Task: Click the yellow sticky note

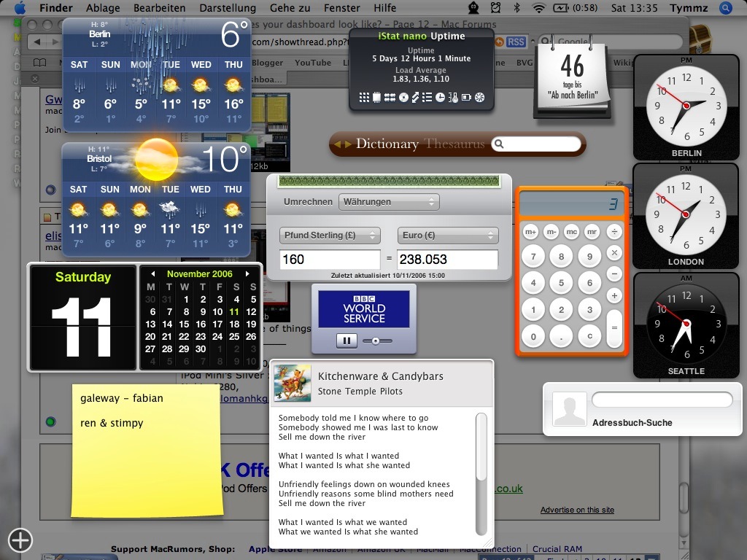Action: click(147, 451)
